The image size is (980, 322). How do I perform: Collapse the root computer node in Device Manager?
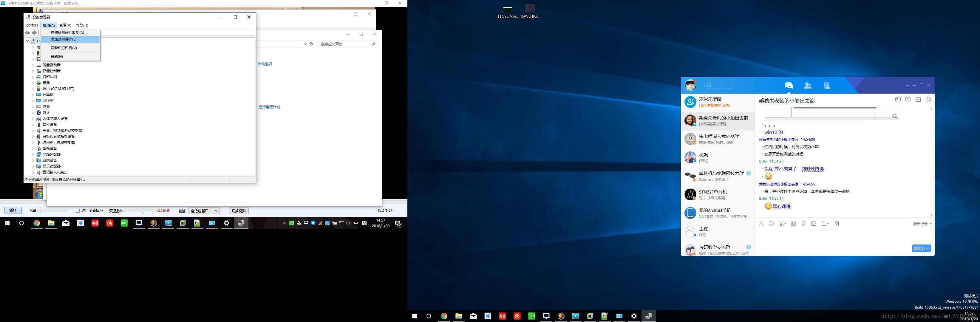27,41
